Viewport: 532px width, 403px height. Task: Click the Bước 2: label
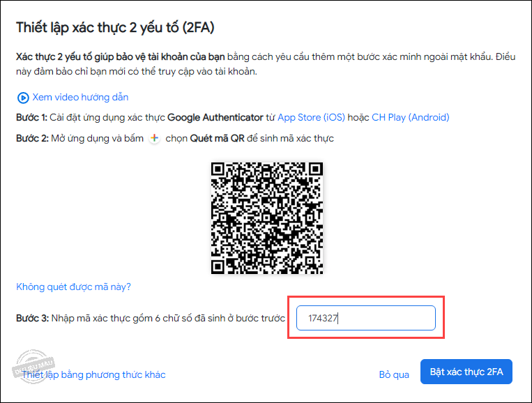coord(32,139)
